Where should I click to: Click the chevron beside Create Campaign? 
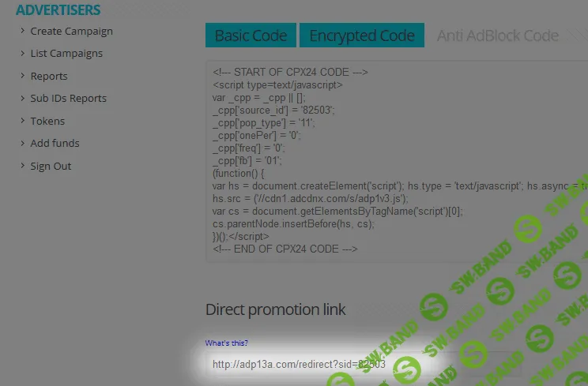(22, 32)
